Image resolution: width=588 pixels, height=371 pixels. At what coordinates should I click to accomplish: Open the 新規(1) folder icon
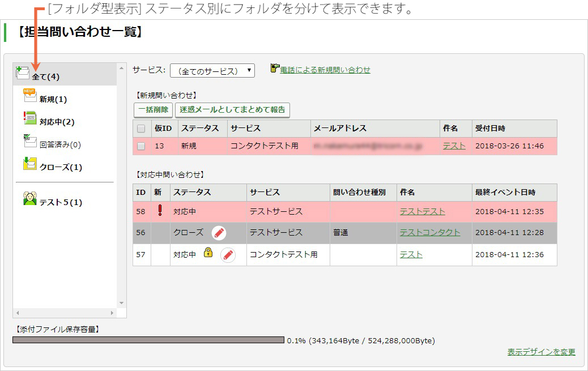pos(29,95)
